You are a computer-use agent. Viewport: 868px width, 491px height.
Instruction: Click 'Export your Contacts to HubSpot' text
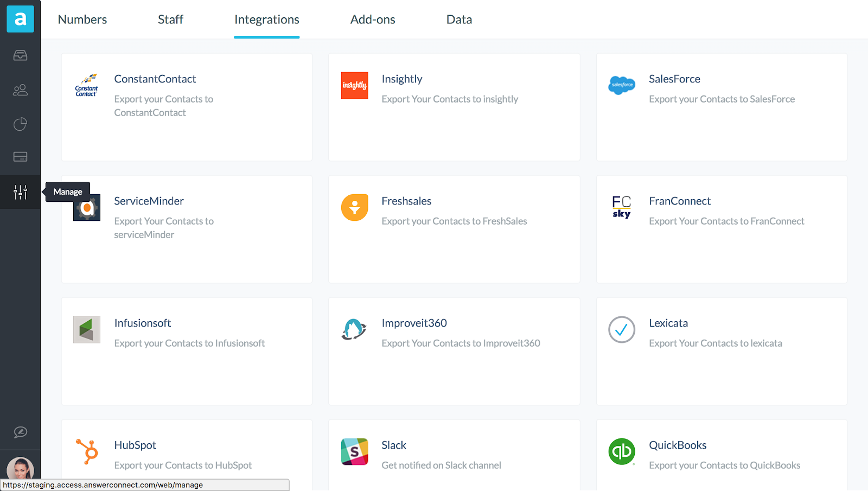(x=183, y=466)
